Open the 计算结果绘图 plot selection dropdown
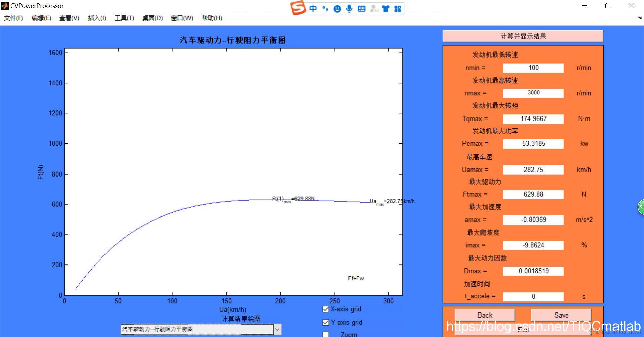The height and width of the screenshot is (337, 644). (198, 330)
